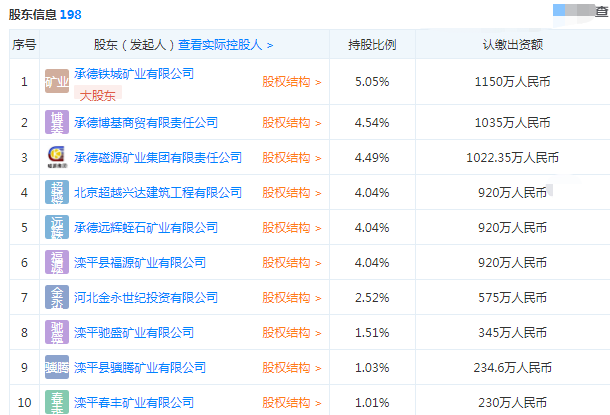Select the 2.52% shareholding cell
Image resolution: width=610 pixels, height=415 pixels.
372,298
